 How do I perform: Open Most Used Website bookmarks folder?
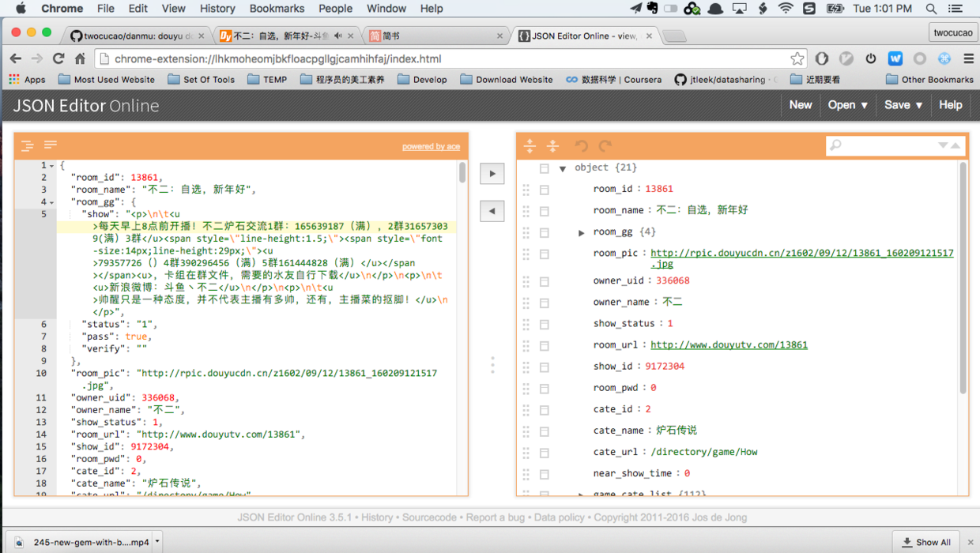[x=106, y=79]
